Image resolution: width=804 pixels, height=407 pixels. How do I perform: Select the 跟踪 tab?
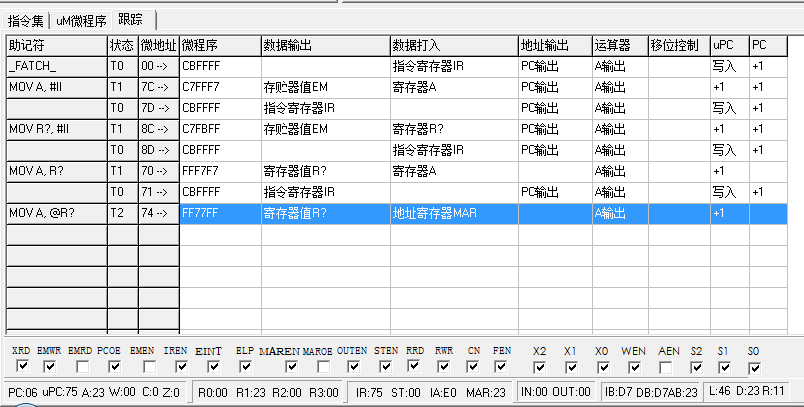[131, 20]
